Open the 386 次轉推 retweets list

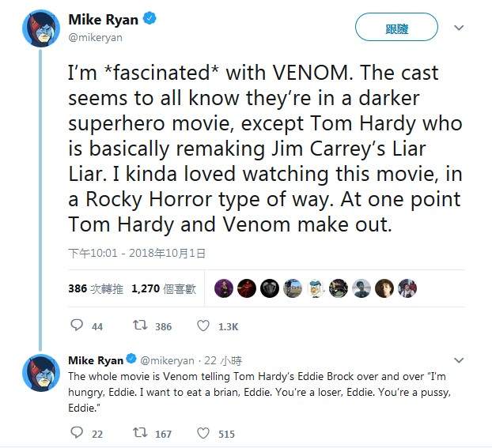click(95, 288)
